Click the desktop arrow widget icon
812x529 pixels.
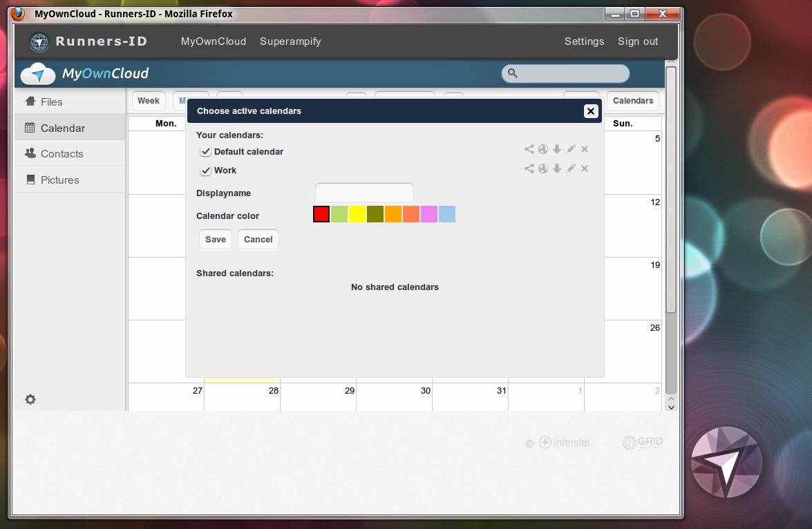click(x=726, y=462)
